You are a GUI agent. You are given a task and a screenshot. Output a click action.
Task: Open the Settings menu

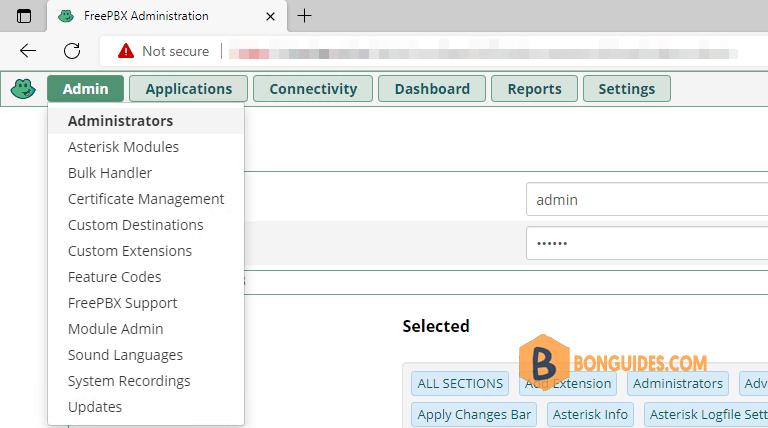click(x=627, y=89)
